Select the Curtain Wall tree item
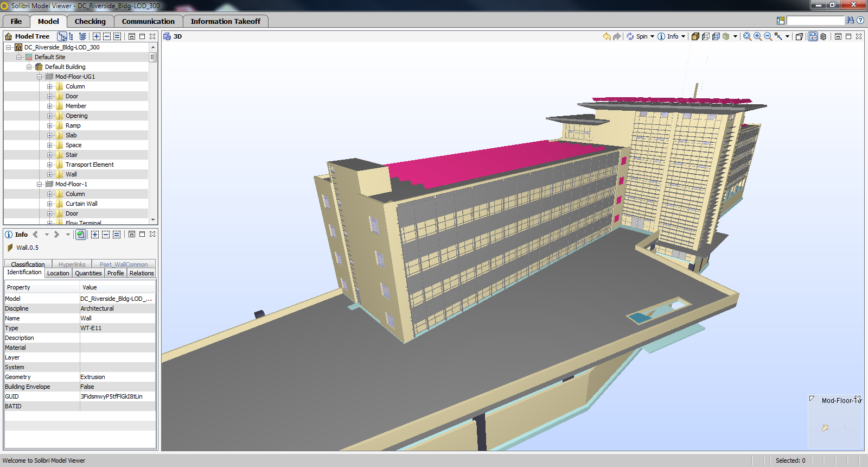This screenshot has width=868, height=467. 81,204
